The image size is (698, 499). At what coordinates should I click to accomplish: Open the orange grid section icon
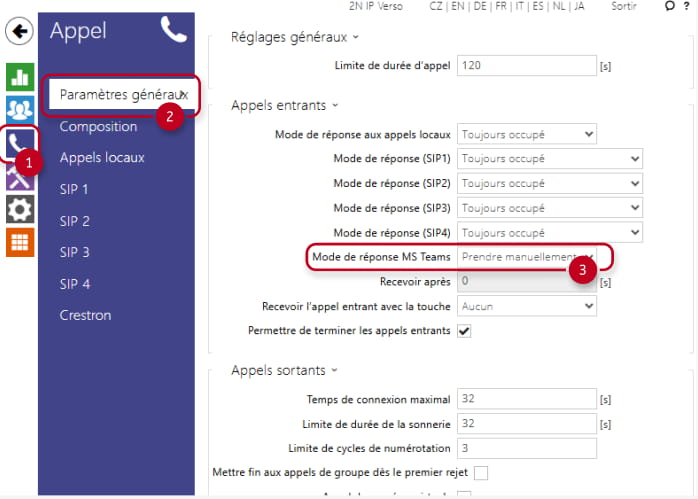pos(20,243)
